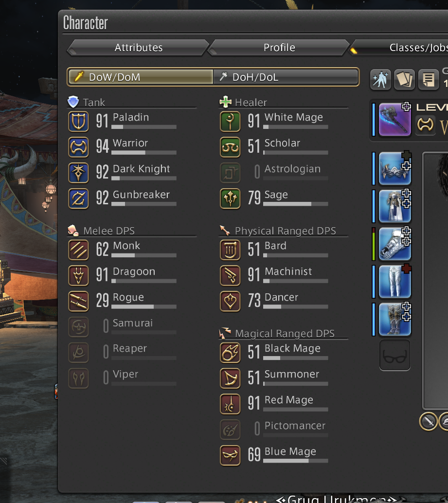Click the gear set list button
Screen dimensions: 448x503
[x=429, y=79]
